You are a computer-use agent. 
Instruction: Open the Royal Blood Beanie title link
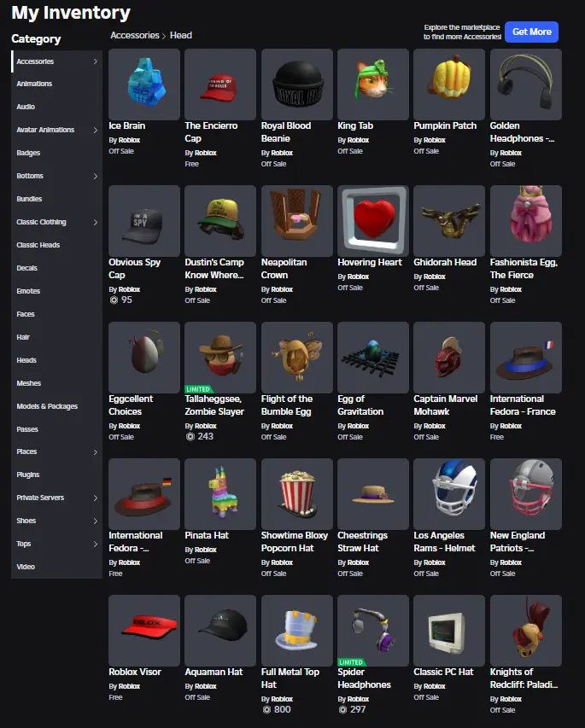click(286, 131)
